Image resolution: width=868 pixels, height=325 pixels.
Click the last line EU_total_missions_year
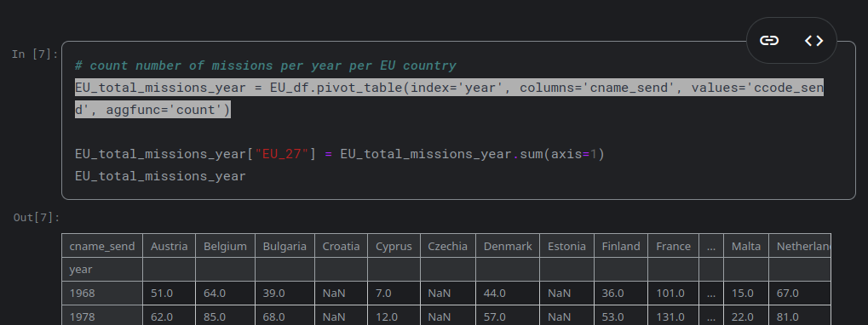[160, 176]
